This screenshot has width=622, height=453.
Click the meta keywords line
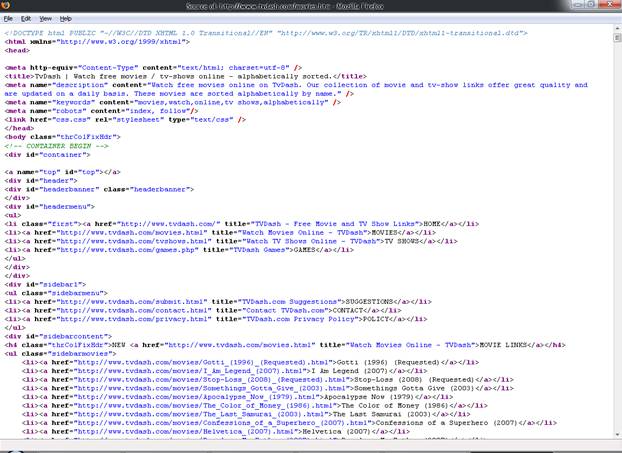(173, 102)
